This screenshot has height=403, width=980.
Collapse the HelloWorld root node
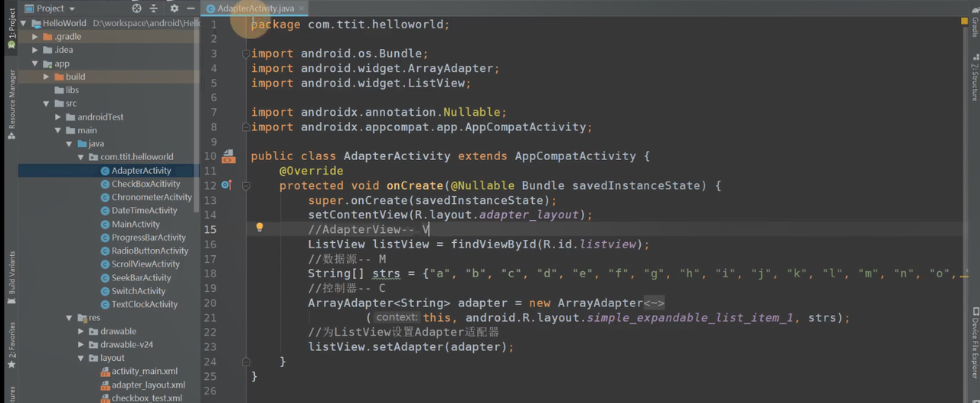(24, 23)
